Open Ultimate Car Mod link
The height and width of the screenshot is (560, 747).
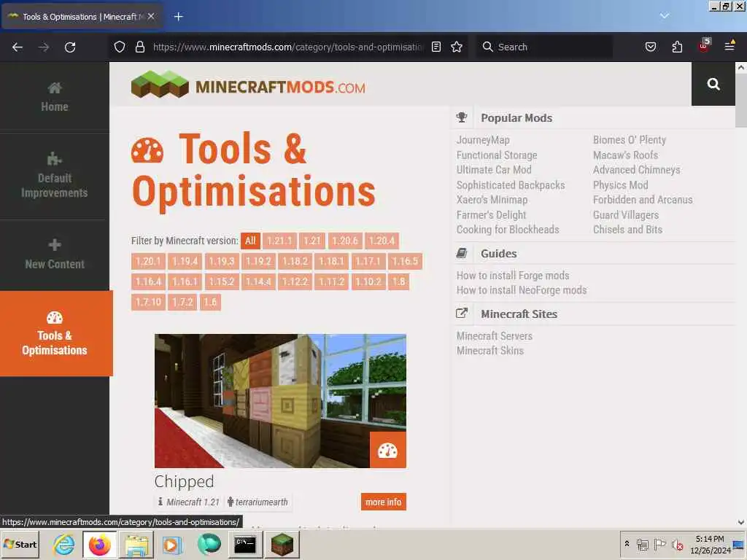(x=494, y=170)
